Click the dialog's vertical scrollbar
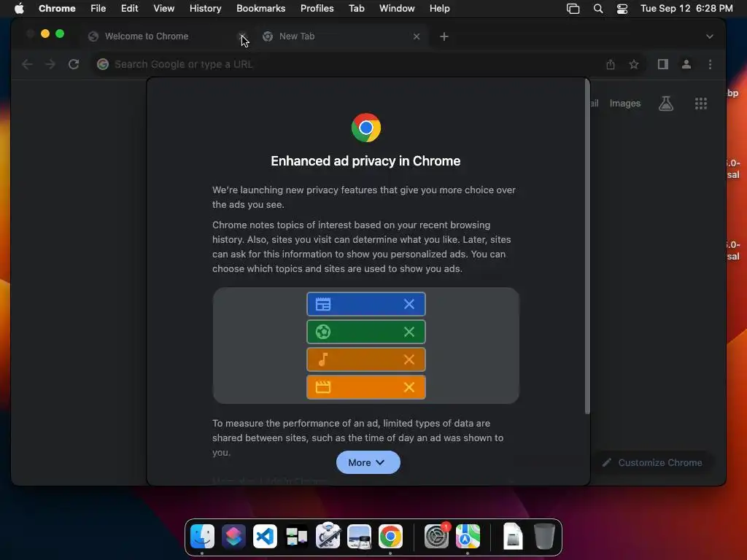Viewport: 747px width, 560px height. point(587,246)
